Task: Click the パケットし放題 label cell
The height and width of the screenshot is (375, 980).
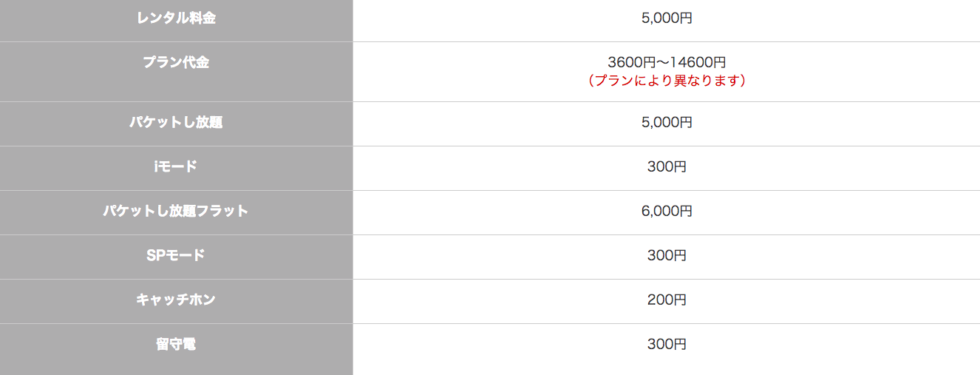Action: click(x=176, y=122)
